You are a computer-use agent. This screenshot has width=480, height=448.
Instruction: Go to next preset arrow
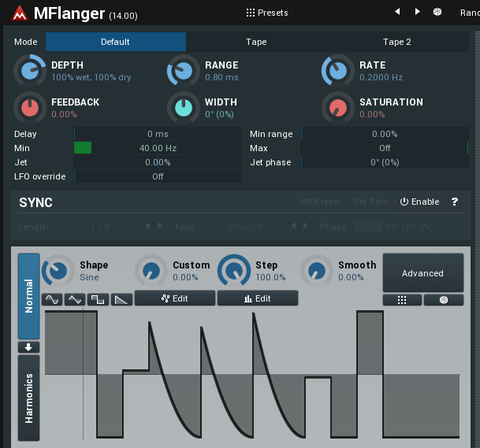417,12
